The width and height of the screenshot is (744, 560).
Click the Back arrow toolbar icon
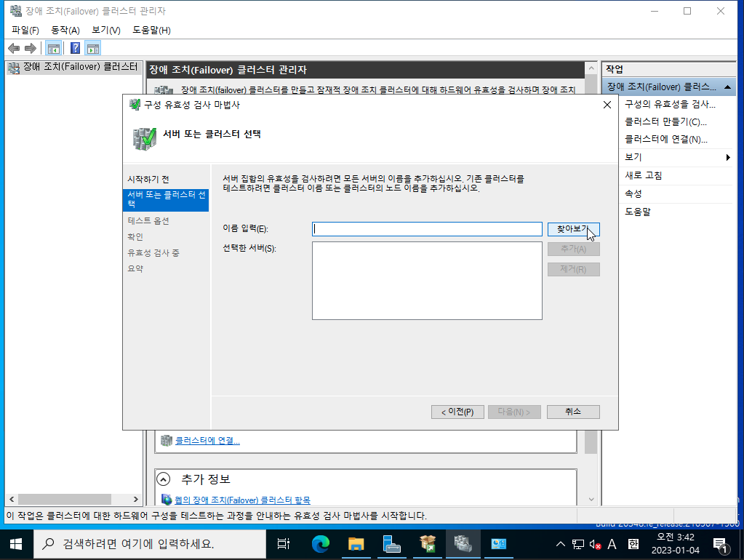15,48
